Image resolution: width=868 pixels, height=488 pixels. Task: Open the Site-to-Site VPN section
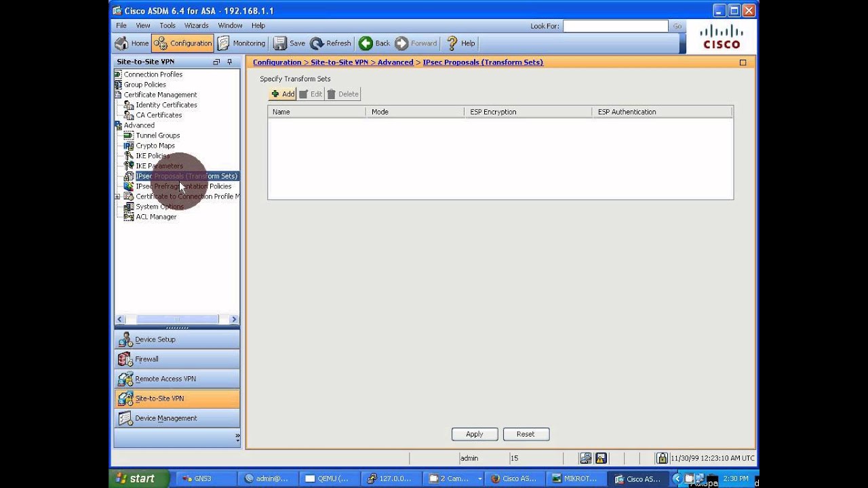177,399
